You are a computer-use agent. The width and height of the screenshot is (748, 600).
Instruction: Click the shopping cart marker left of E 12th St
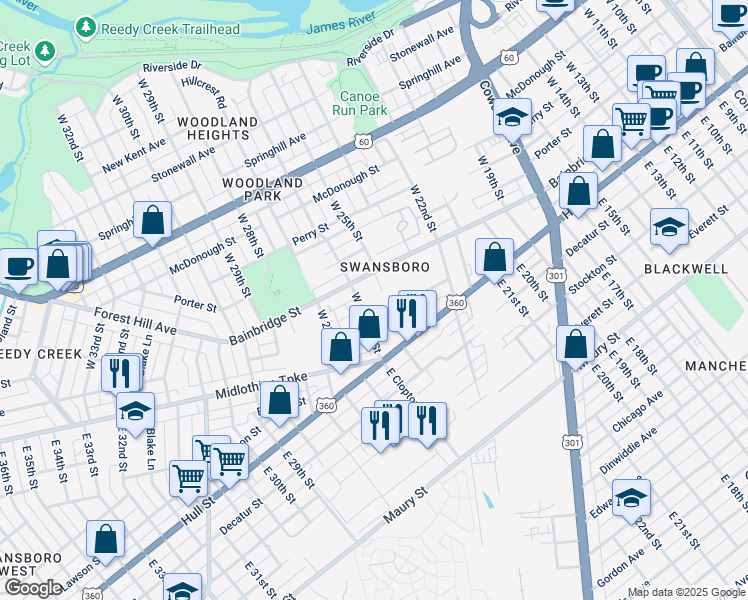[x=632, y=123]
